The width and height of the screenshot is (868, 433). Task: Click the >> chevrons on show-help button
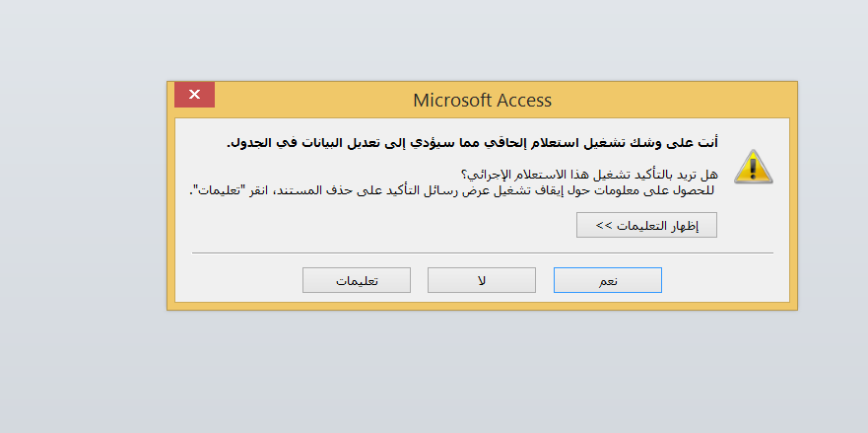603,226
